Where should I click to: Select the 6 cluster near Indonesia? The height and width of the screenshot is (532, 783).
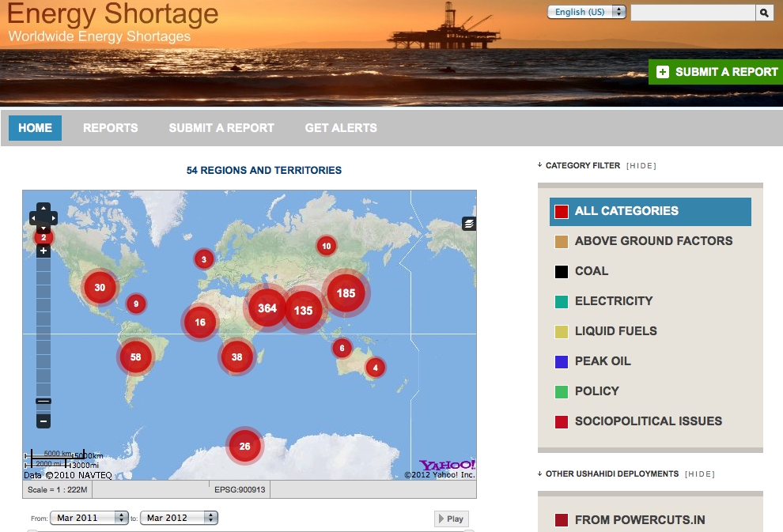(x=342, y=348)
